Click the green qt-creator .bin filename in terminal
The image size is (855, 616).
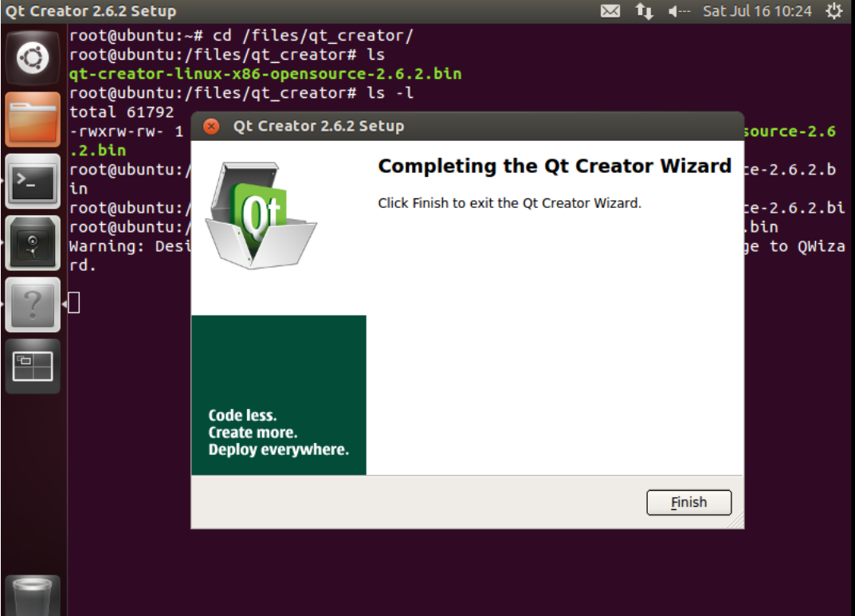coord(265,74)
